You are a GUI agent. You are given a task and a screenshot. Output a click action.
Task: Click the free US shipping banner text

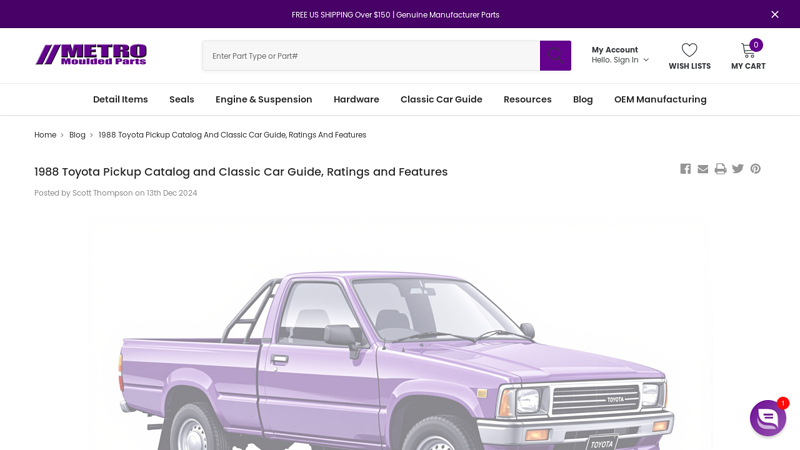pyautogui.click(x=395, y=15)
